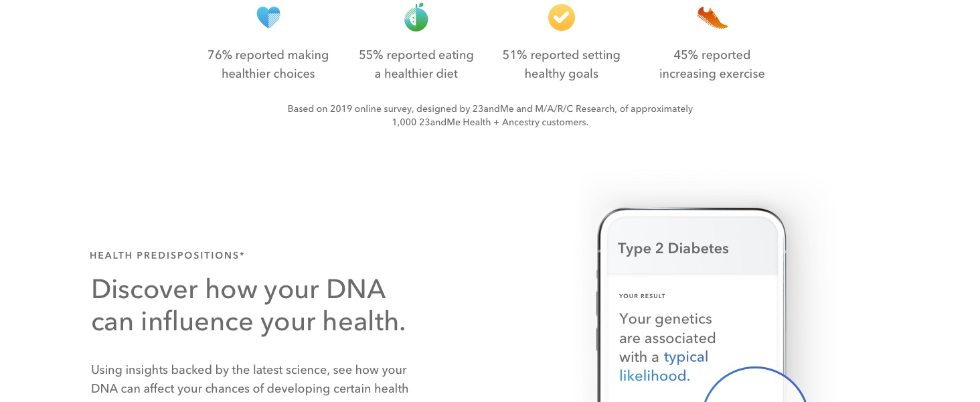Image resolution: width=980 pixels, height=402 pixels.
Task: Click "Your genetics are associated" result text
Action: 667,328
